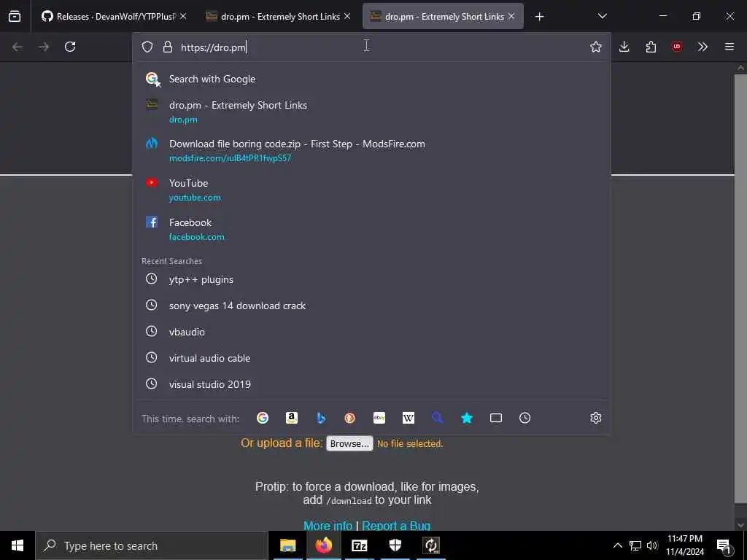Screen dimensions: 747x560
Task: Search in open Tabs icon
Action: (x=496, y=418)
